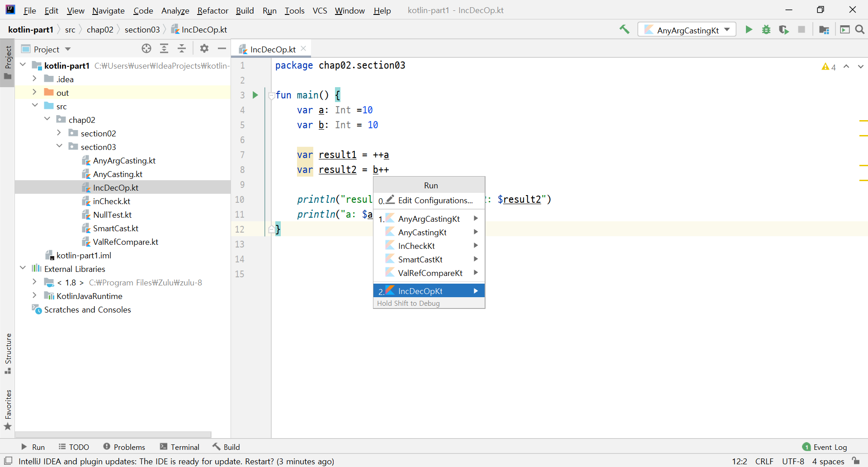Click the Run with Coverage icon

[784, 30]
